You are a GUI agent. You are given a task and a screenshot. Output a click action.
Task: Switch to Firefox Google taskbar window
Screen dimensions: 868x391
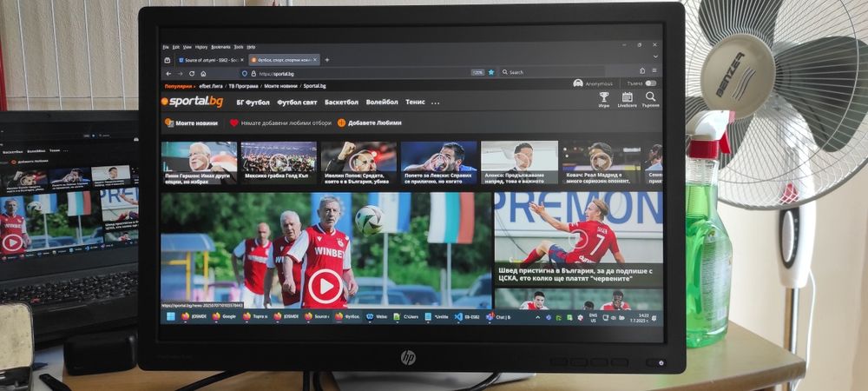click(224, 317)
